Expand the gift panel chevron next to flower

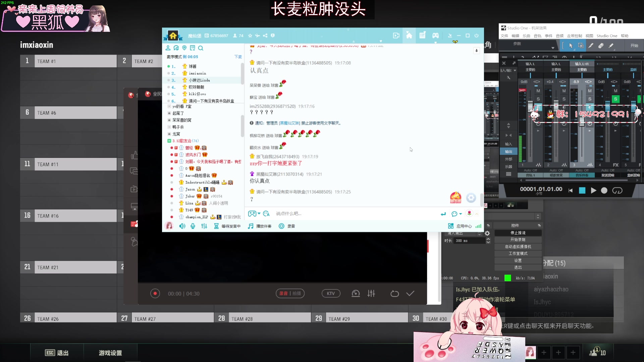click(477, 214)
